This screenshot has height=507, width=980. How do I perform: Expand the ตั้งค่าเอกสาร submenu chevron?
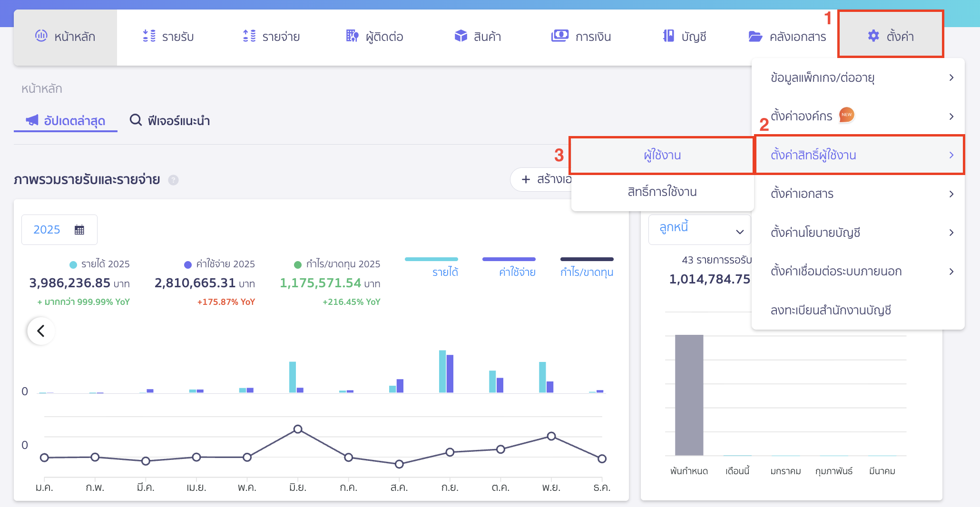(x=951, y=194)
